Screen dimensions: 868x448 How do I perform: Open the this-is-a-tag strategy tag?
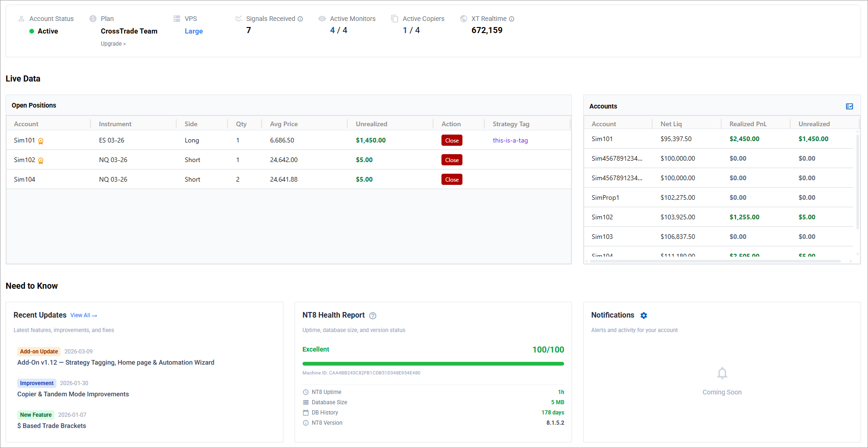click(510, 141)
